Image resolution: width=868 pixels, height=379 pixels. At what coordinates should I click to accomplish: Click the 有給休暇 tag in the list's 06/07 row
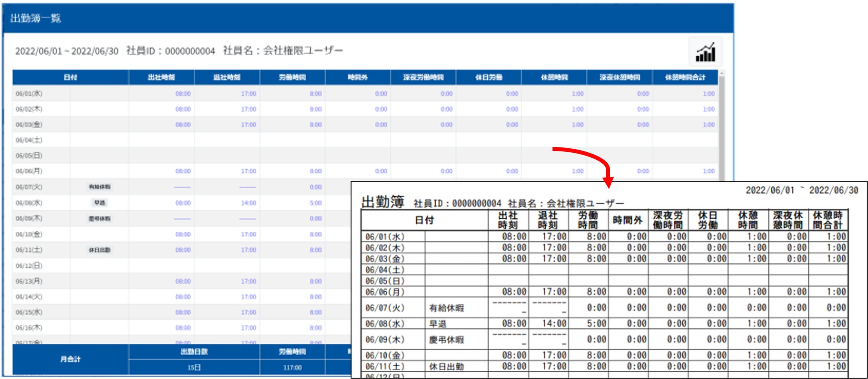click(x=100, y=187)
